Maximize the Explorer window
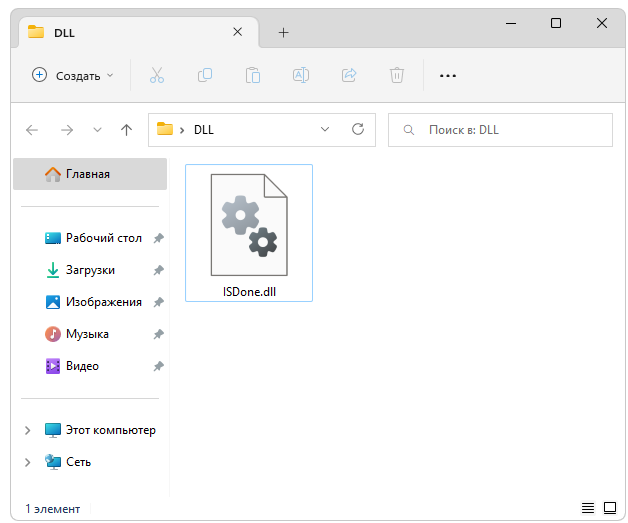This screenshot has width=628, height=523. 556,23
